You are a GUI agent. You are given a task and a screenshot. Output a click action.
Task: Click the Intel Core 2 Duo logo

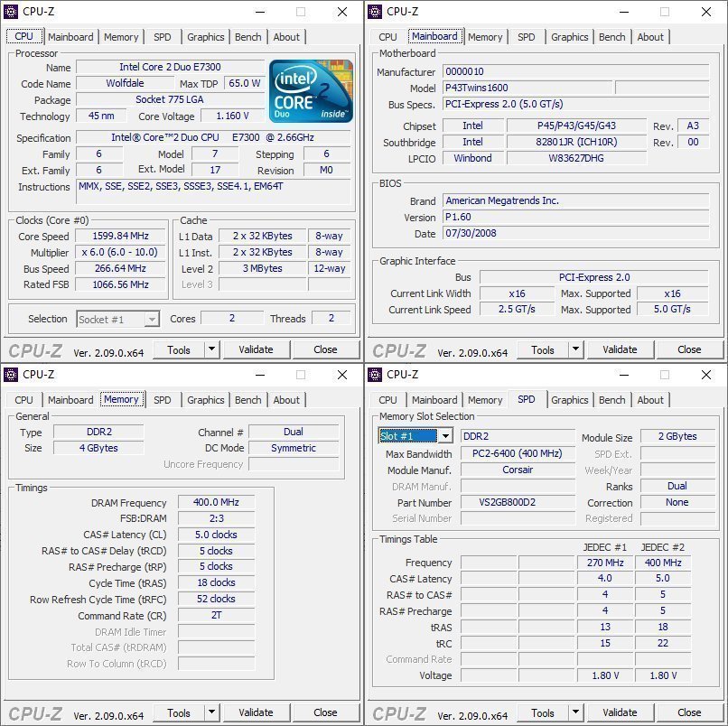311,91
